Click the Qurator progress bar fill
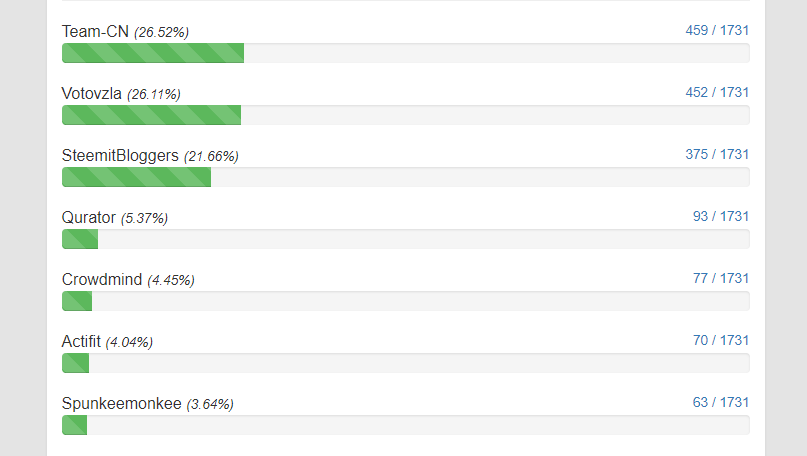The height and width of the screenshot is (456, 807). coord(80,239)
